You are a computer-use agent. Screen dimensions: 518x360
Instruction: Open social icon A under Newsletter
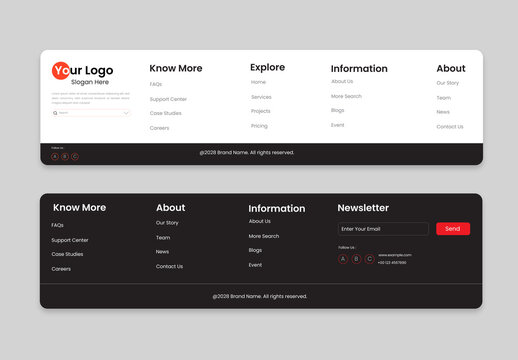click(x=343, y=259)
